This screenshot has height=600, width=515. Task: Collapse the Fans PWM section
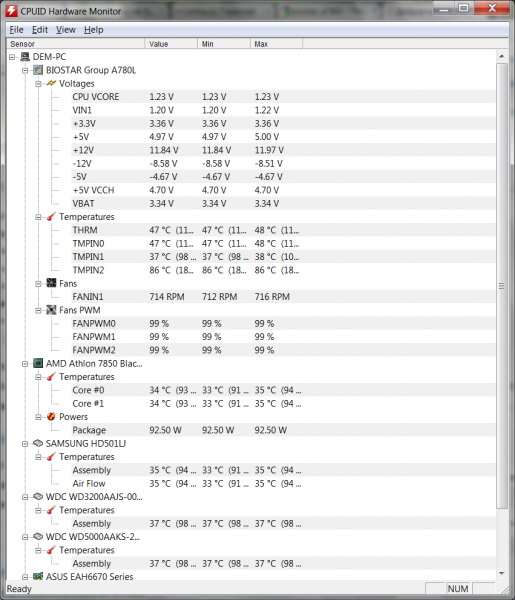click(x=38, y=310)
